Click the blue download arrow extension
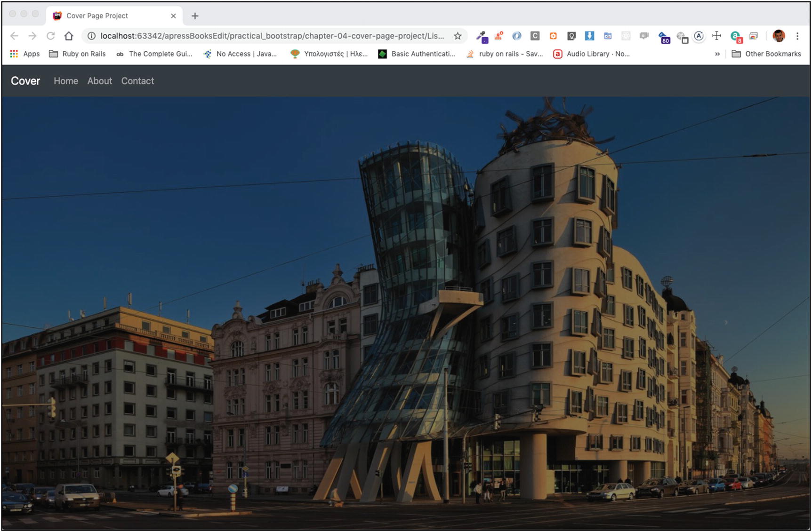Screen dimensions: 812x532 pyautogui.click(x=589, y=36)
